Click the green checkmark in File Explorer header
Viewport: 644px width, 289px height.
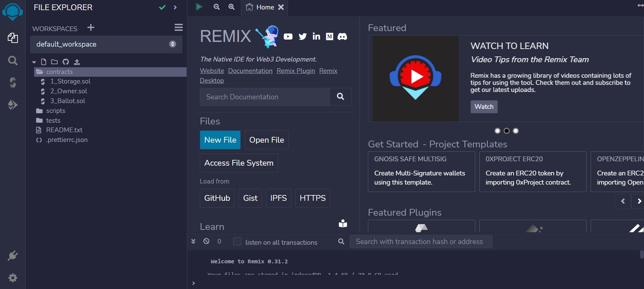[x=162, y=7]
